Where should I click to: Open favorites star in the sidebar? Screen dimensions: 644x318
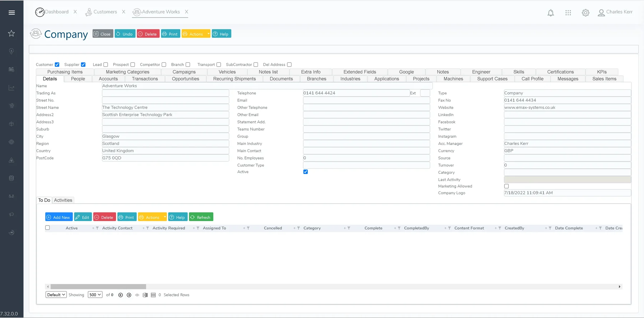pos(11,33)
